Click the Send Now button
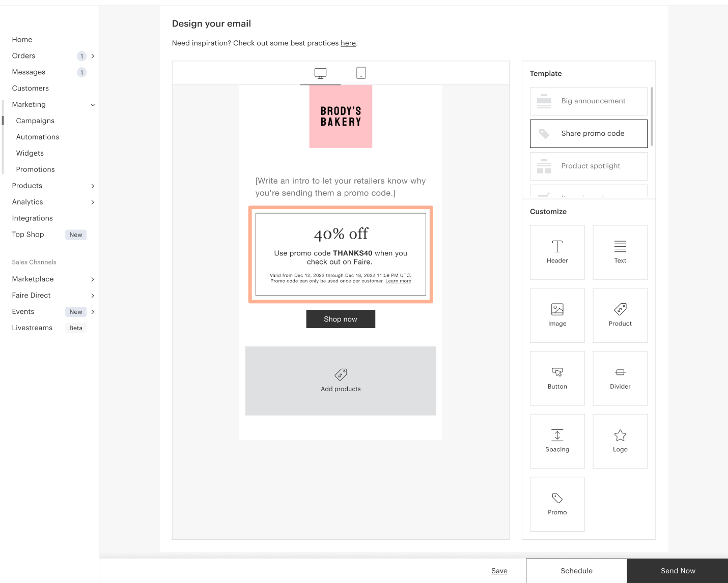This screenshot has width=728, height=583. point(678,571)
